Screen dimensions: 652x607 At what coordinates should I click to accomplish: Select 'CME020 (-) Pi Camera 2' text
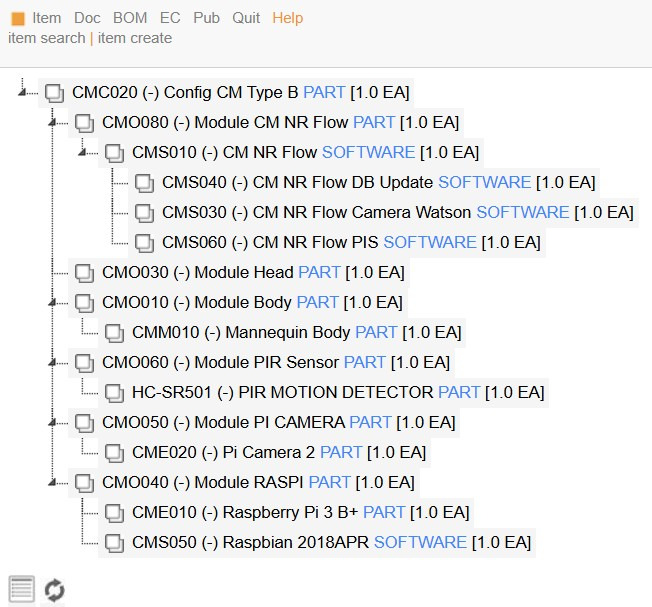(224, 452)
